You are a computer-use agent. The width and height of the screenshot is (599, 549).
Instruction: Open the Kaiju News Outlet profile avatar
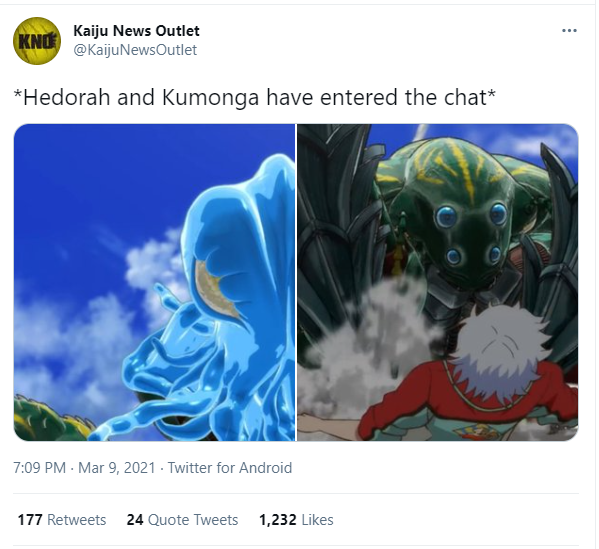[x=37, y=41]
